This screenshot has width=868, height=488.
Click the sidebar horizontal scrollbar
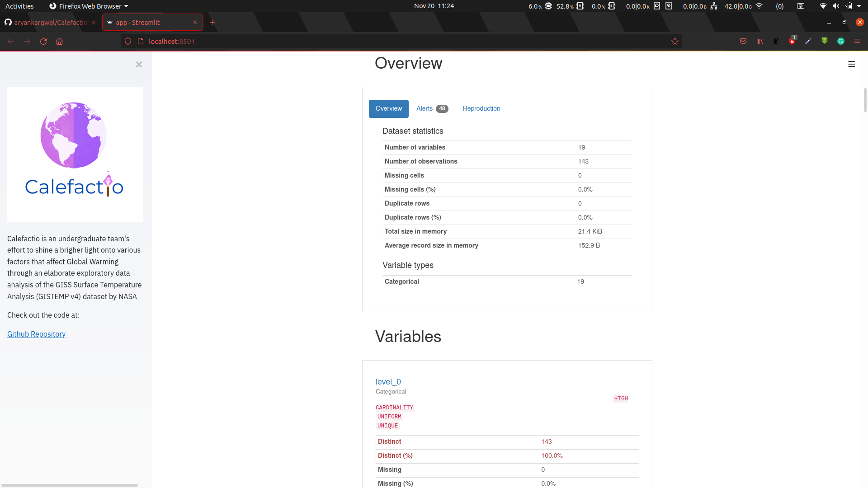pyautogui.click(x=70, y=485)
